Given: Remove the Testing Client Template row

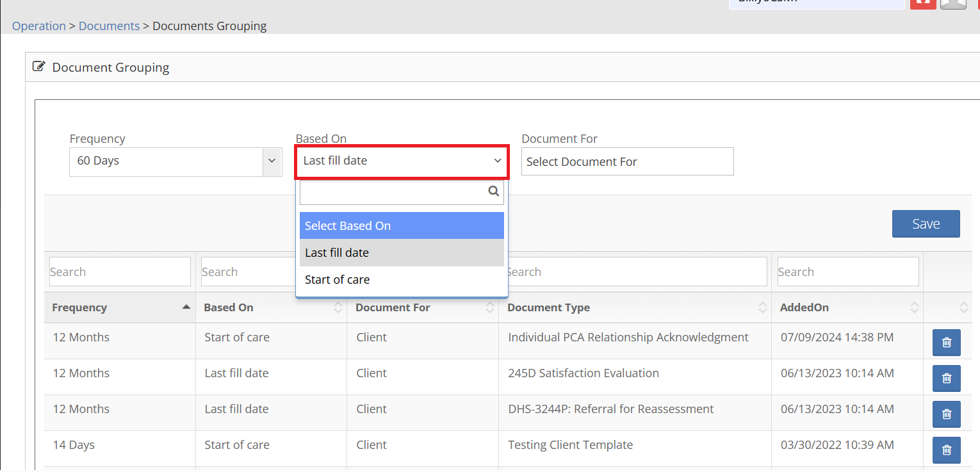Looking at the screenshot, I should pyautogui.click(x=946, y=450).
